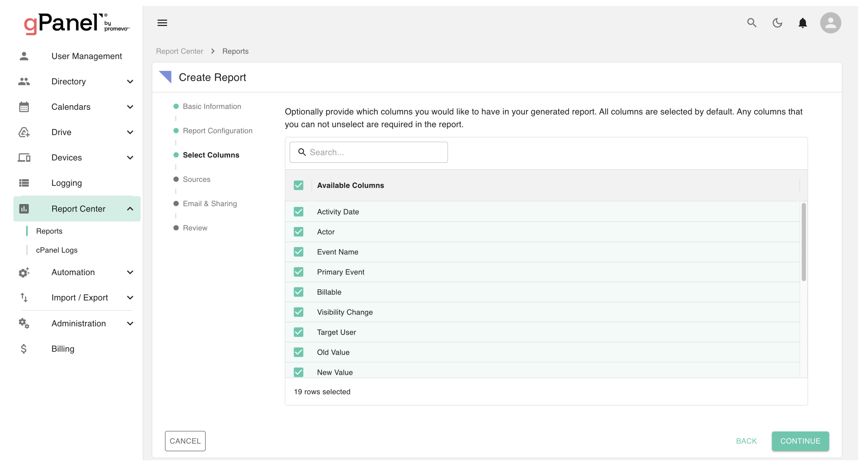Image resolution: width=868 pixels, height=466 pixels.
Task: Click the magnifier icon in column search box
Action: (302, 152)
